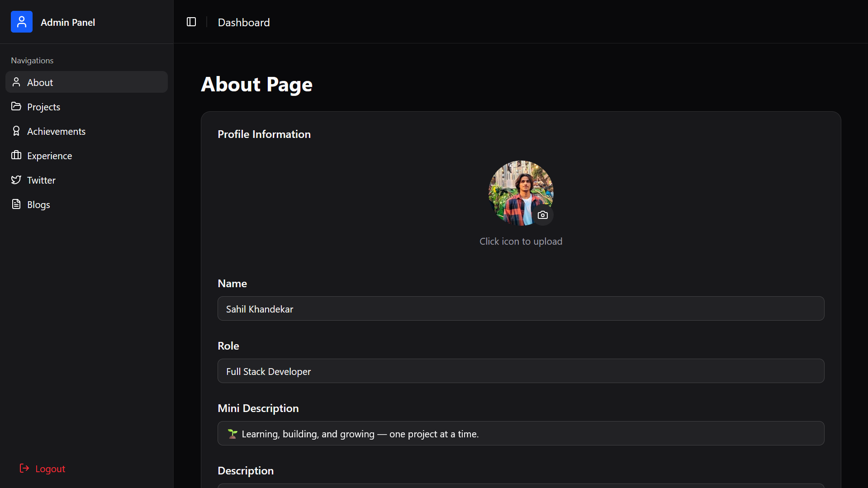Click the Experience briefcase icon
Screen dimensions: 868x488
coord(16,155)
